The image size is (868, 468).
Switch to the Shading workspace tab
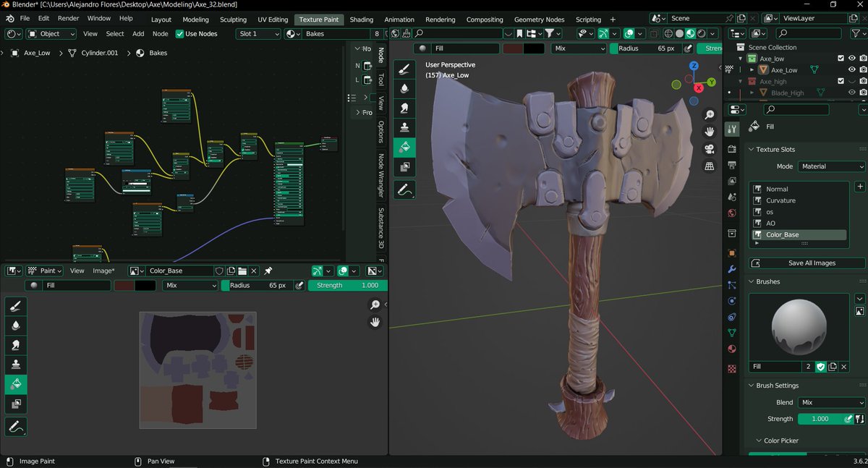click(x=361, y=20)
